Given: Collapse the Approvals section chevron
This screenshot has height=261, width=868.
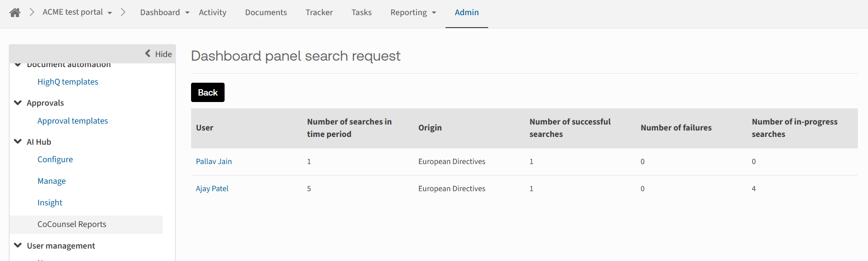Looking at the screenshot, I should pos(18,102).
